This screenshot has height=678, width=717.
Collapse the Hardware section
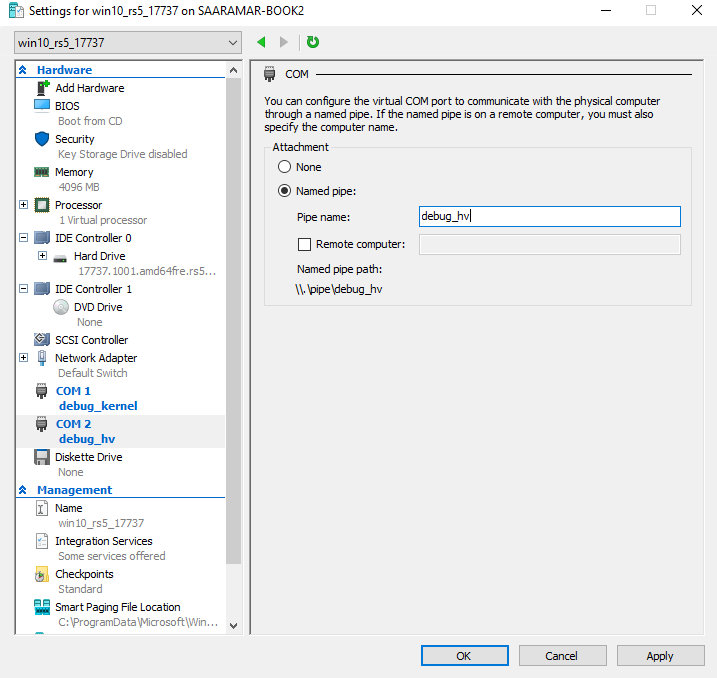(x=22, y=70)
